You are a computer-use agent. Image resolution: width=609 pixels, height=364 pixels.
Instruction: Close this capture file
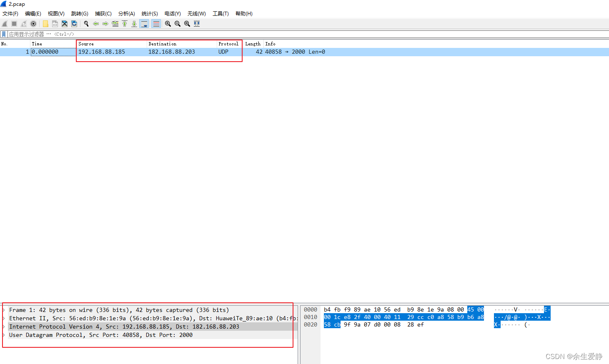(65, 24)
